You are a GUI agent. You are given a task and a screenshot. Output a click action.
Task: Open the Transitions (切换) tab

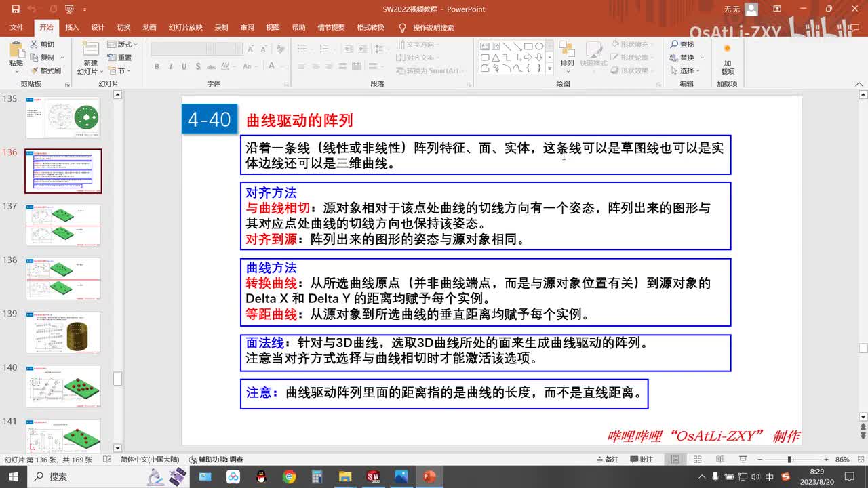[x=123, y=28]
